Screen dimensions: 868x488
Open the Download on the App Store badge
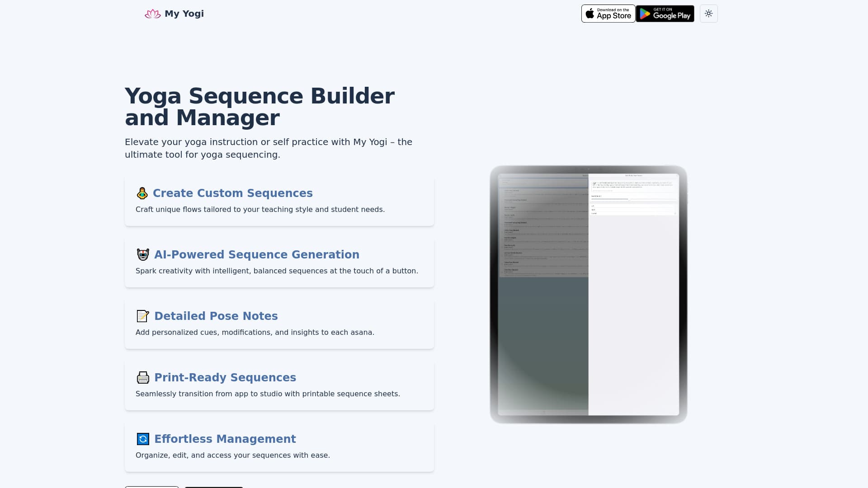click(608, 14)
